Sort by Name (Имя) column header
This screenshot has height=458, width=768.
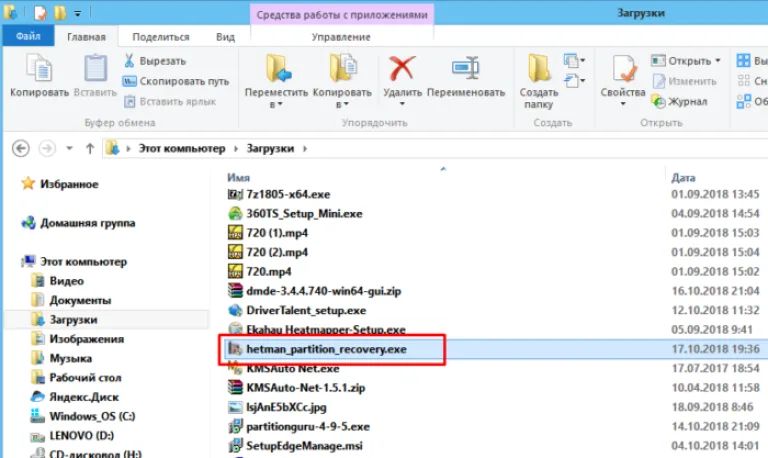tap(239, 177)
